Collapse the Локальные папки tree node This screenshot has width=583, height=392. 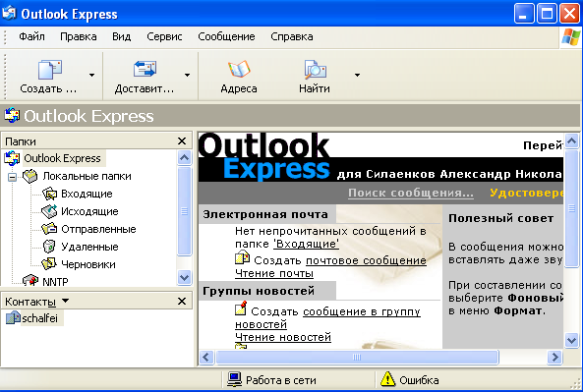click(12, 177)
